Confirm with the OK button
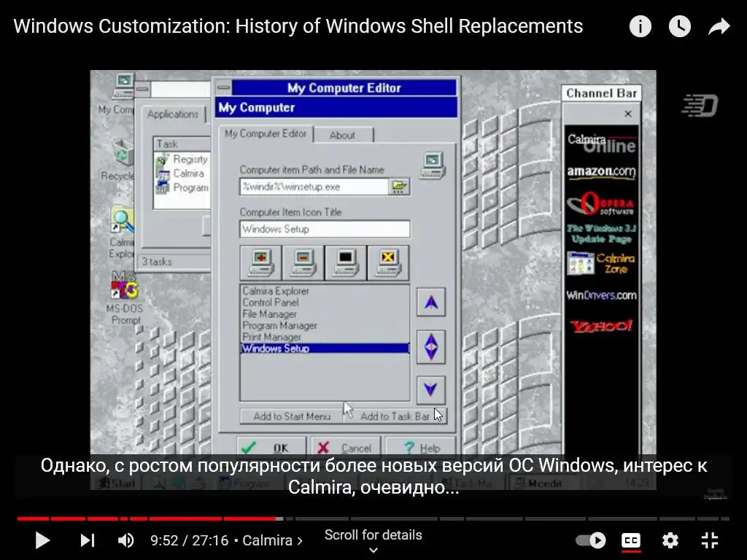This screenshot has height=560, width=747. pyautogui.click(x=271, y=448)
